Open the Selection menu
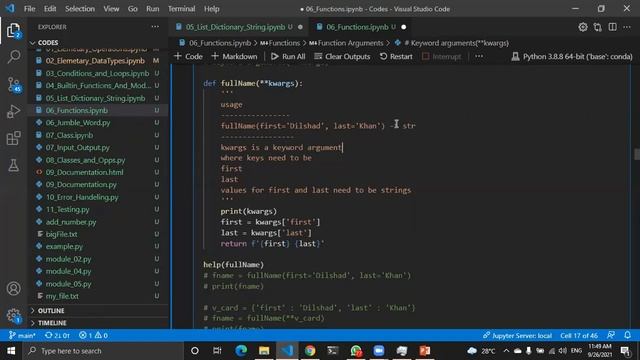Viewport: 640px width, 360px height. (x=80, y=9)
